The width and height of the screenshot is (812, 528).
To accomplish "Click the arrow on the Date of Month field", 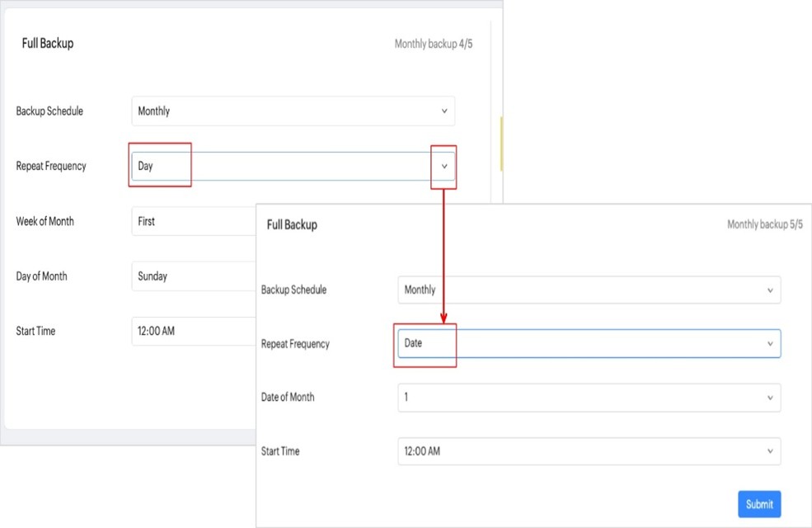I will (770, 398).
